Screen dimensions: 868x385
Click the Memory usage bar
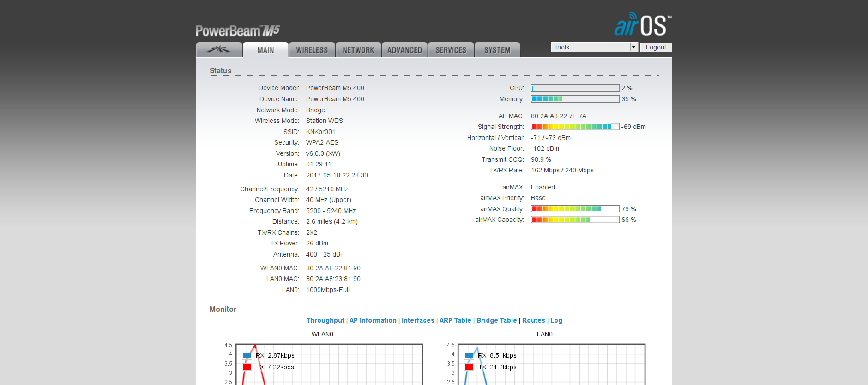pos(575,99)
